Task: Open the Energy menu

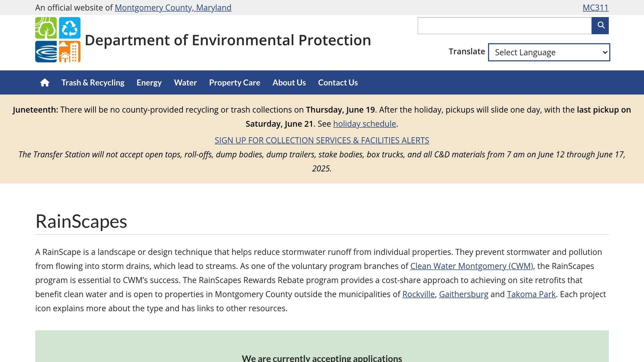Action: (x=149, y=82)
